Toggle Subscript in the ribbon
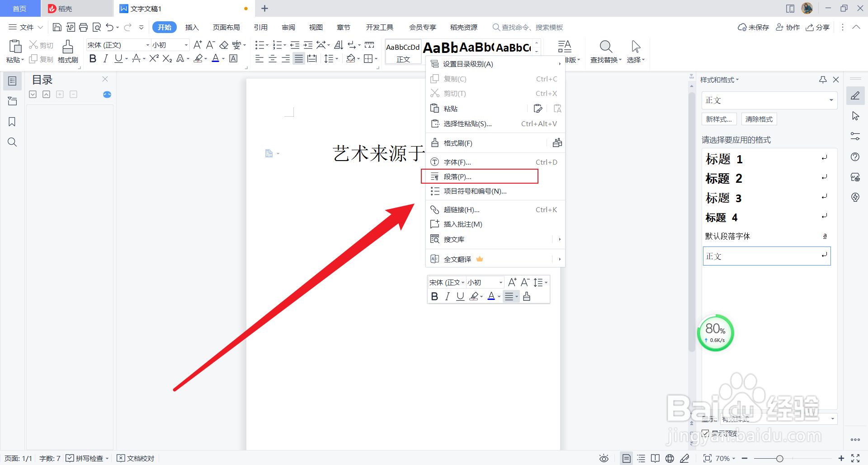The height and width of the screenshot is (465, 868). [x=167, y=58]
